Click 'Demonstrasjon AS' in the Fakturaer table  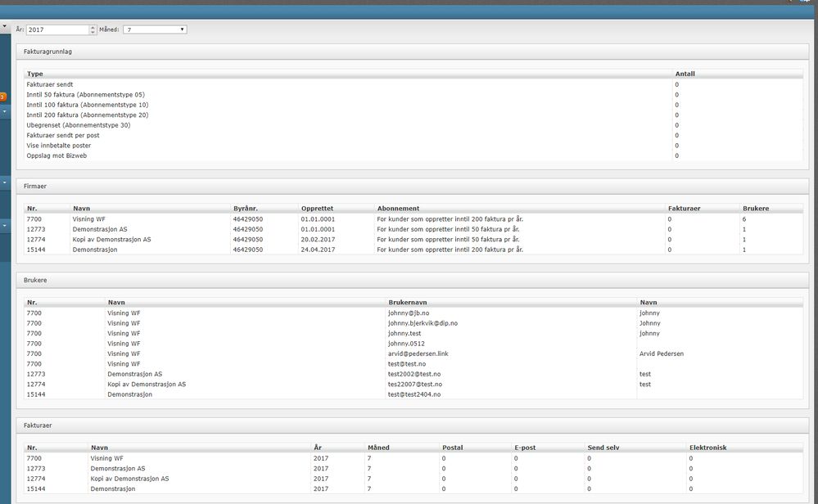tap(118, 469)
